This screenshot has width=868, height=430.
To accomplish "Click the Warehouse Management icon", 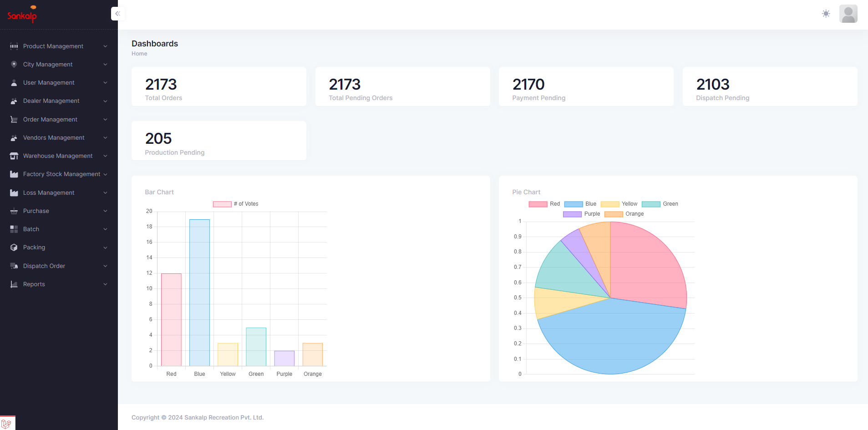I will pyautogui.click(x=14, y=156).
